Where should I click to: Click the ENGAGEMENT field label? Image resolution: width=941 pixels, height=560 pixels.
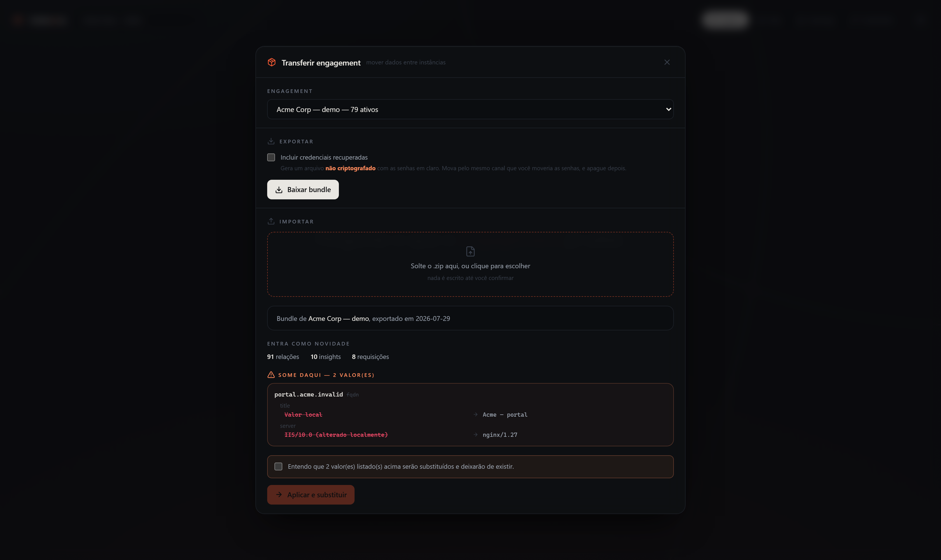[x=290, y=91]
